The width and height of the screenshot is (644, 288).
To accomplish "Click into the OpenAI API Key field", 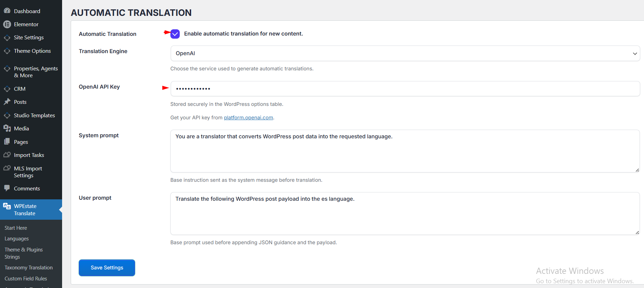I will tap(405, 89).
